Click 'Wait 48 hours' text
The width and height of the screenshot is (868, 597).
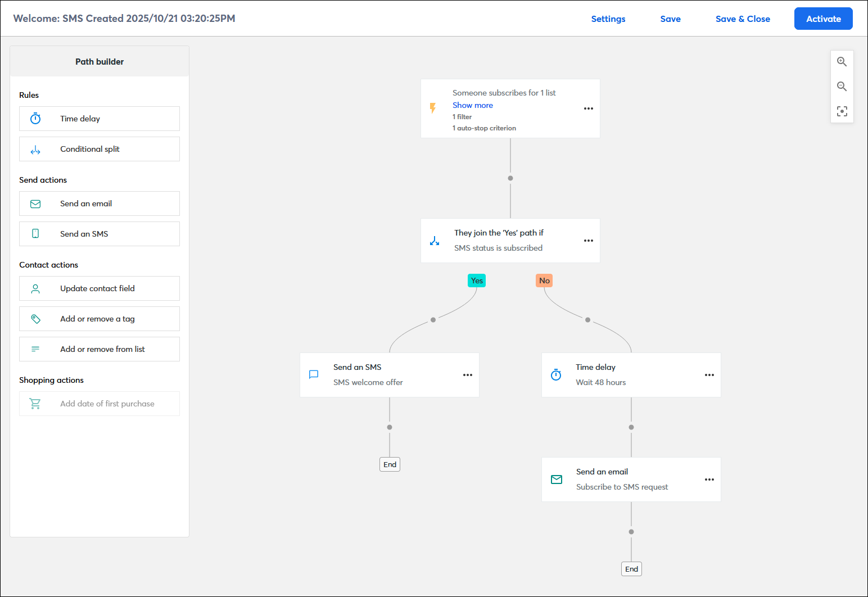600,382
